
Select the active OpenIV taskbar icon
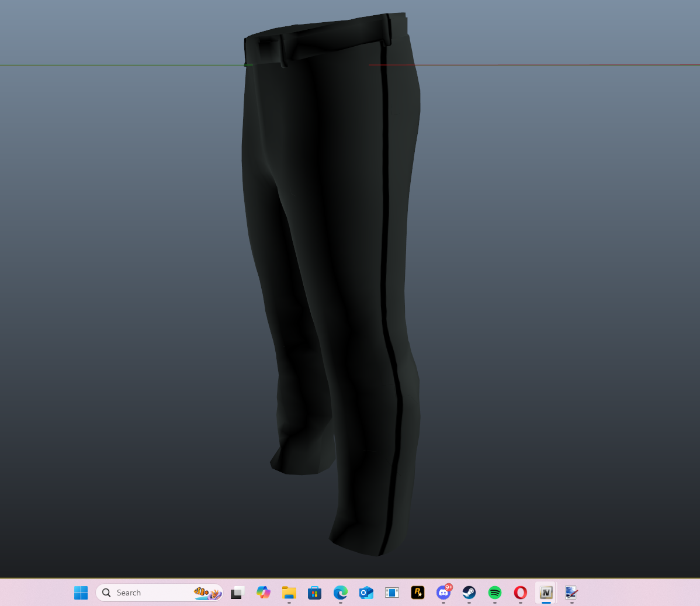546,593
